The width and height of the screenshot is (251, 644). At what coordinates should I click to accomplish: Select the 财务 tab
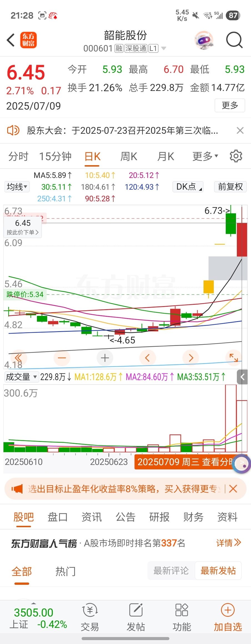193,517
